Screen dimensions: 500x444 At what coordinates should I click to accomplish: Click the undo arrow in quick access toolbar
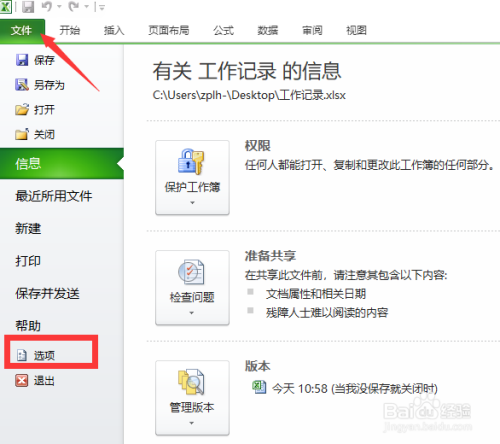(47, 6)
